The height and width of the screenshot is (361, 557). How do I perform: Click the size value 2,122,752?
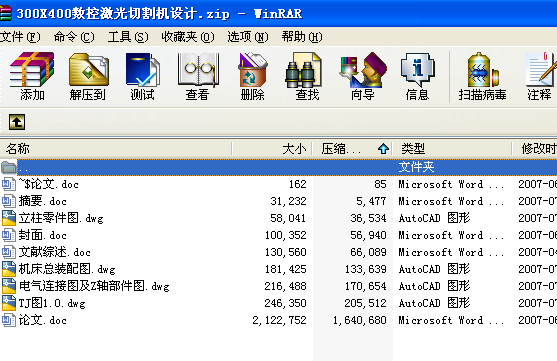tap(280, 320)
